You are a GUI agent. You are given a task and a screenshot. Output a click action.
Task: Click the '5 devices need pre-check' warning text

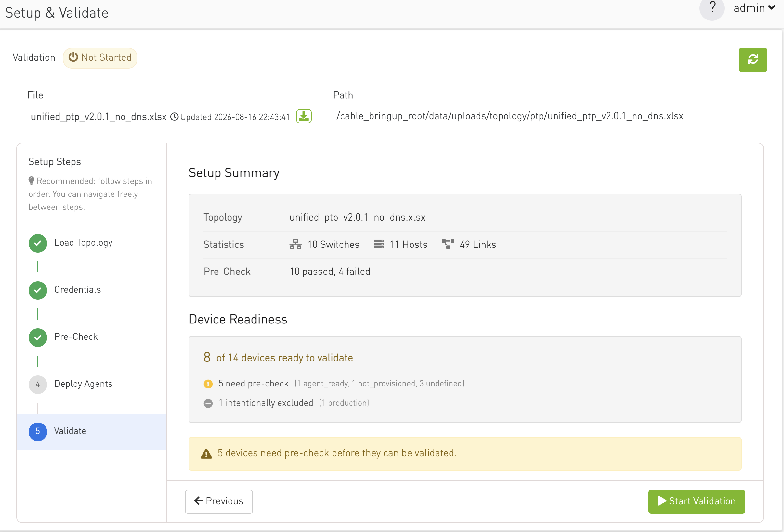click(337, 453)
